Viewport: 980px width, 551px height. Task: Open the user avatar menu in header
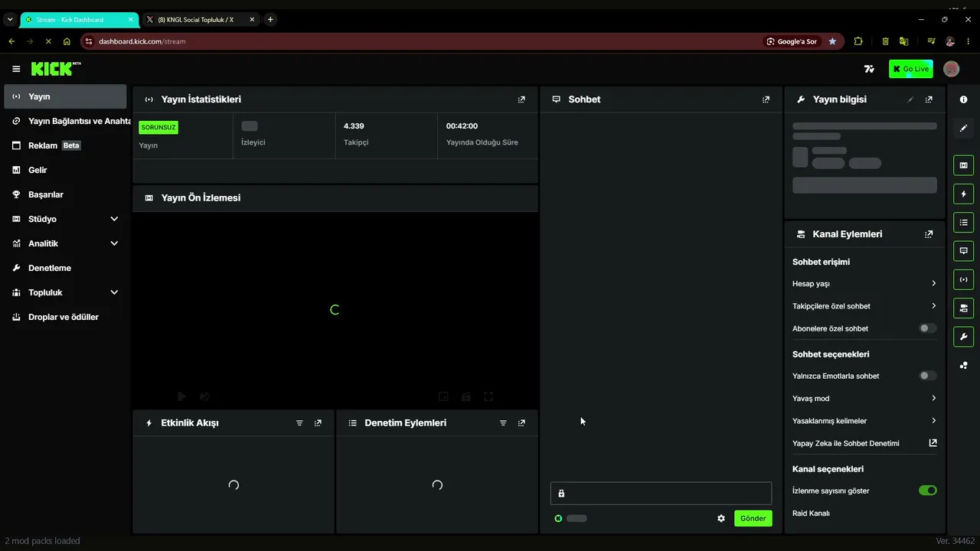pyautogui.click(x=951, y=69)
